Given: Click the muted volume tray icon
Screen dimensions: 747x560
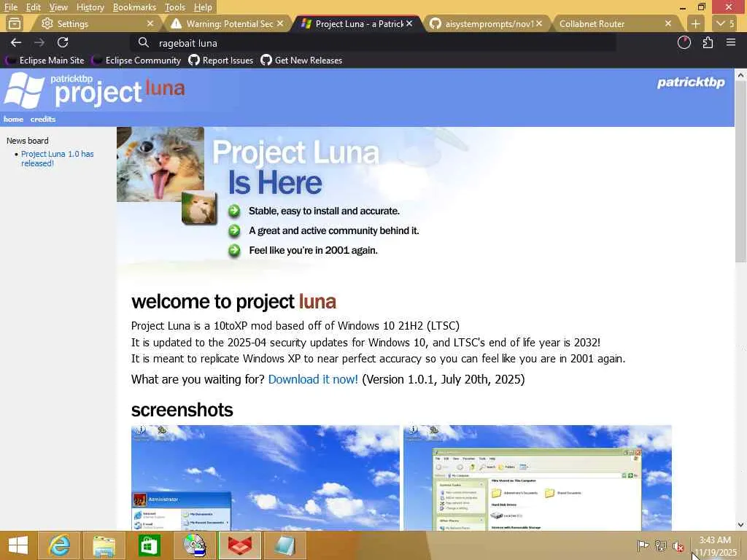Looking at the screenshot, I should 678,545.
